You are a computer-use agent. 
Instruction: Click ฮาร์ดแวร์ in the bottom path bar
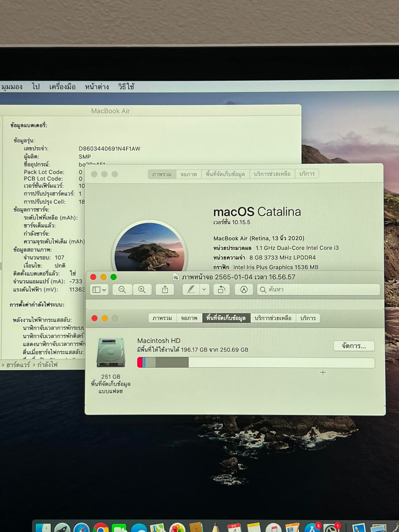click(x=18, y=365)
